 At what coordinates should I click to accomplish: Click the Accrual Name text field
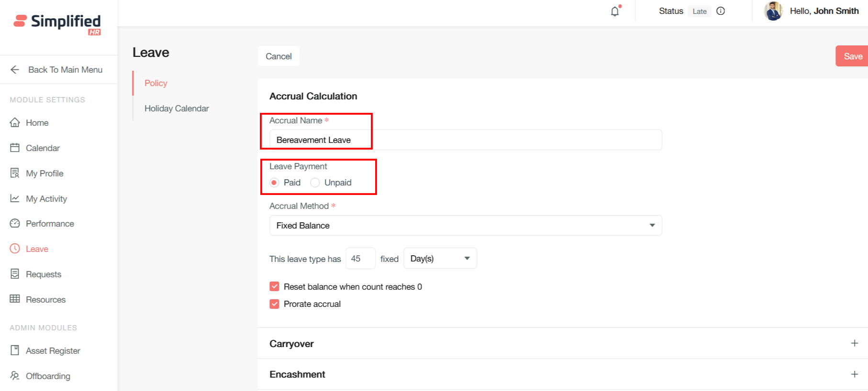[465, 140]
